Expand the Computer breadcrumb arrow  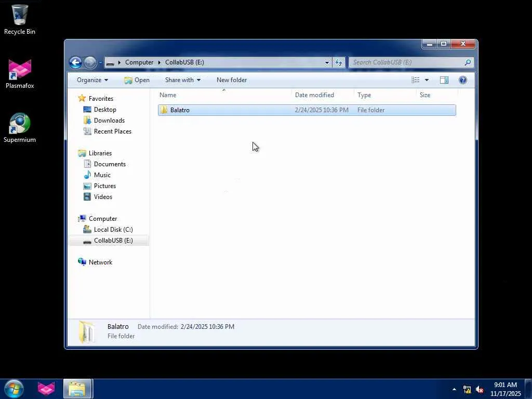click(159, 62)
